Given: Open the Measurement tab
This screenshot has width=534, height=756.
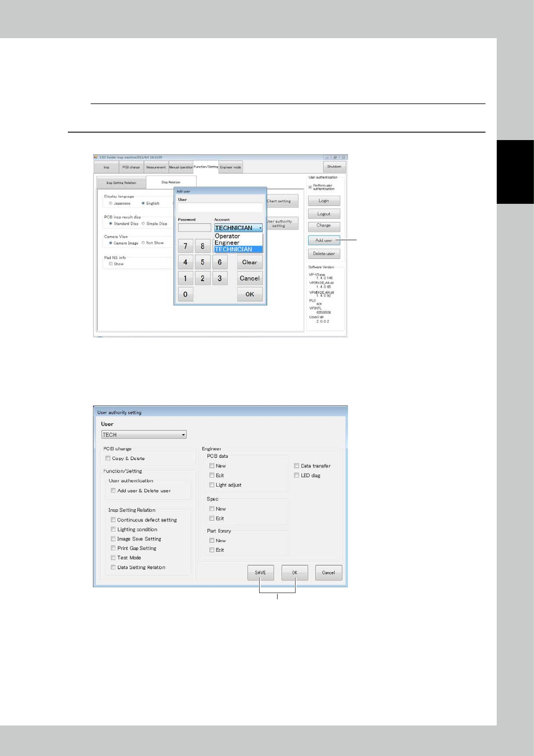Looking at the screenshot, I should click(156, 167).
